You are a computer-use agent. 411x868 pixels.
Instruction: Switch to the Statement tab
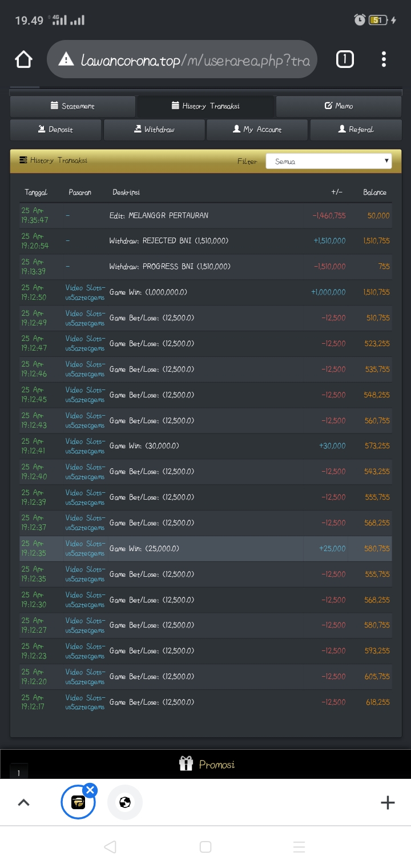tap(72, 106)
